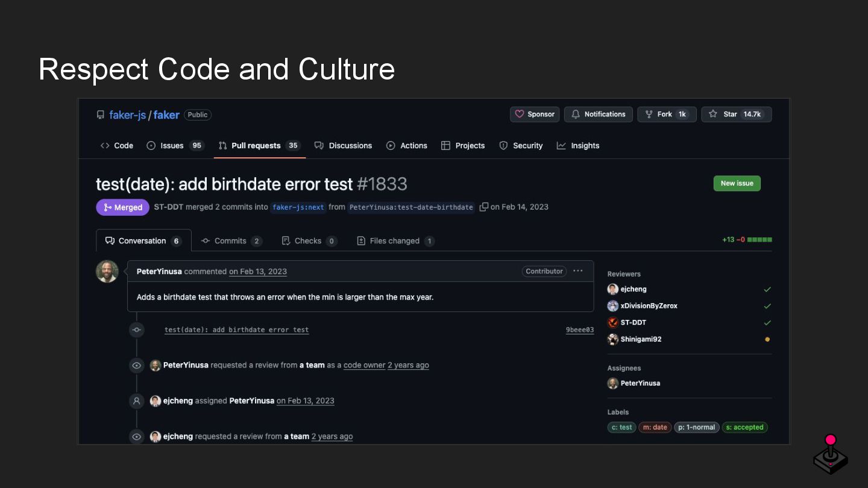
Task: Open the Discussions tab
Action: tap(344, 145)
